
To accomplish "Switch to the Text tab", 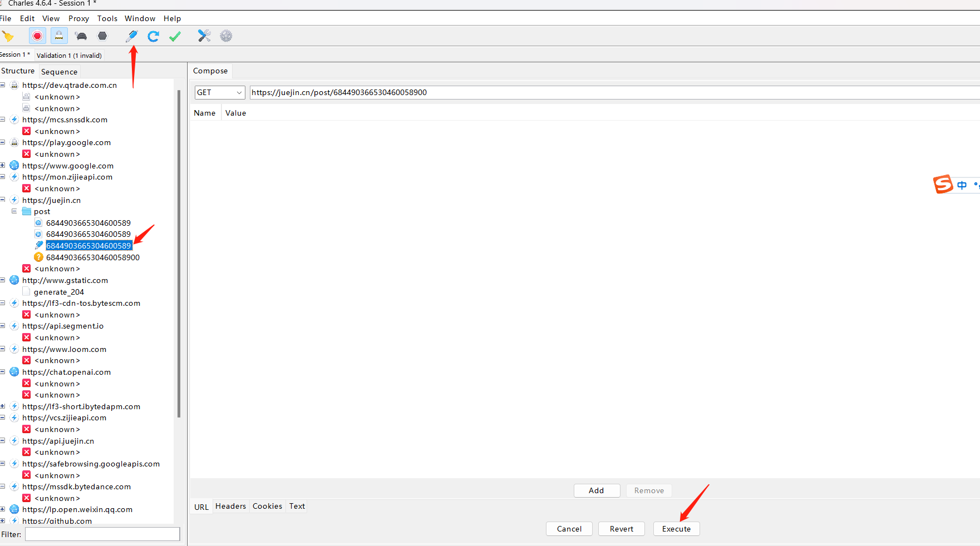I will pyautogui.click(x=297, y=507).
